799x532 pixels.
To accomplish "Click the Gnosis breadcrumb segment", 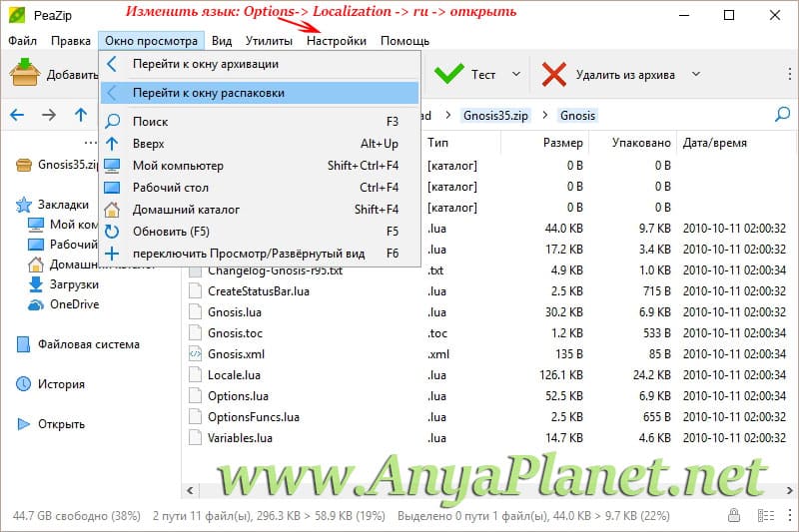I will (x=577, y=116).
